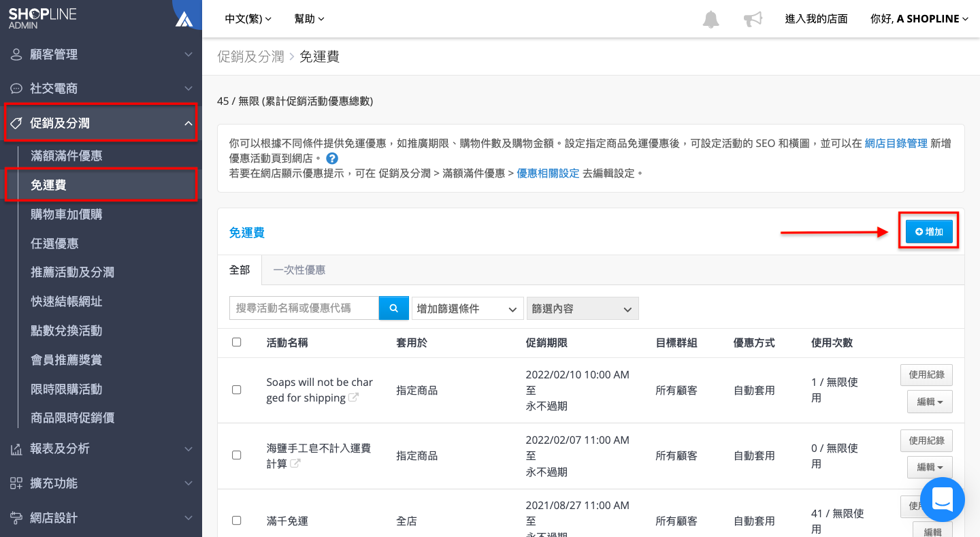980x537 pixels.
Task: Click 使用紀錄 for the Soaps promotion
Action: tap(926, 375)
